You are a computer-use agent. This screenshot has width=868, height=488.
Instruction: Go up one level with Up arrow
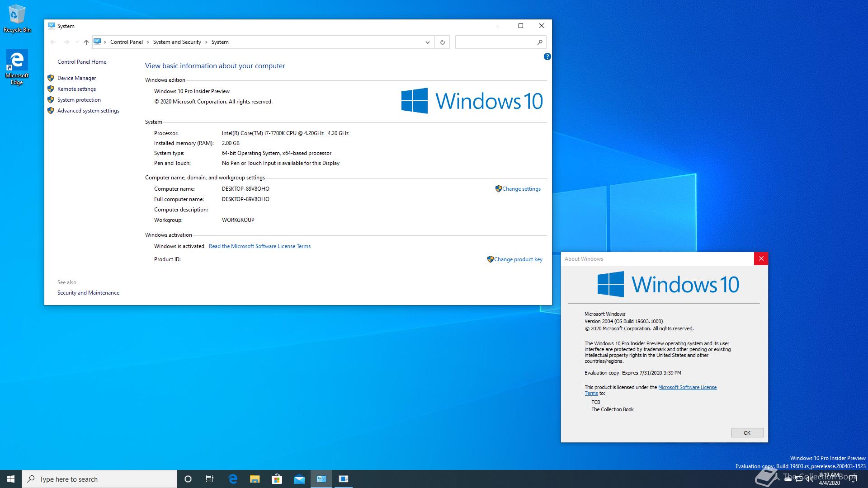coord(86,42)
